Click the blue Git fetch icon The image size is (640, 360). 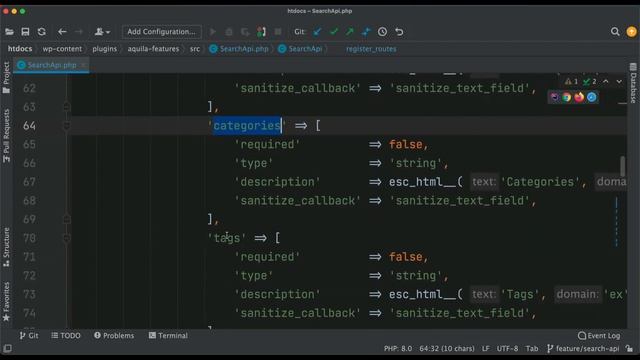click(x=366, y=32)
